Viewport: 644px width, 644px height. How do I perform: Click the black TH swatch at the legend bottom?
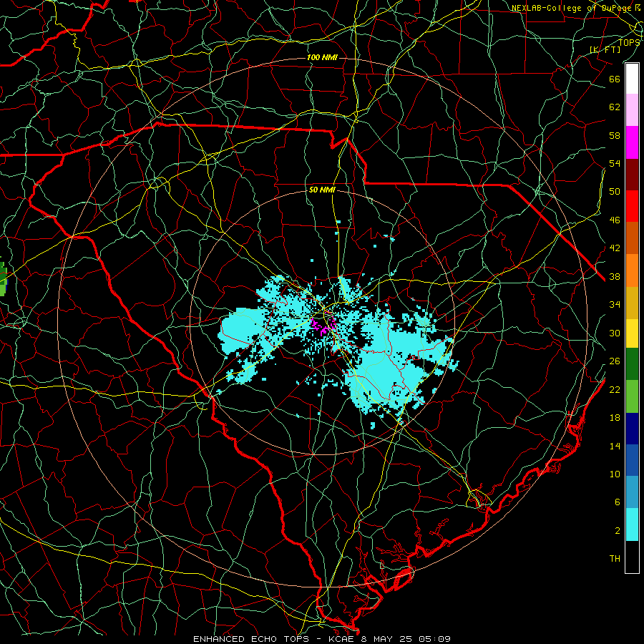[632, 557]
